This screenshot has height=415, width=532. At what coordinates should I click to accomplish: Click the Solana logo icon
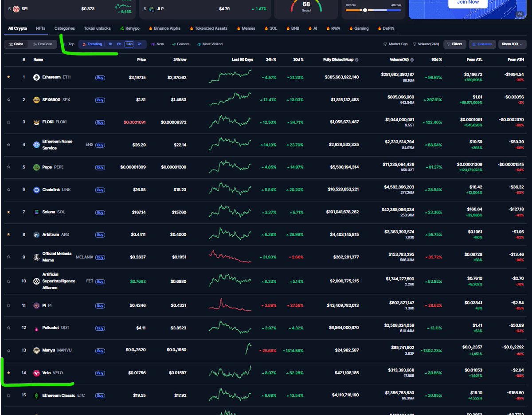click(36, 212)
